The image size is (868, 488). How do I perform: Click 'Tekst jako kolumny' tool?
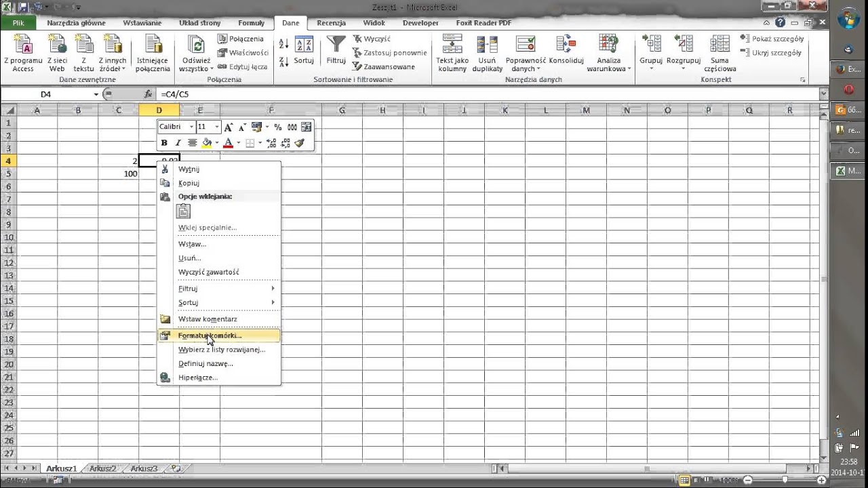452,53
